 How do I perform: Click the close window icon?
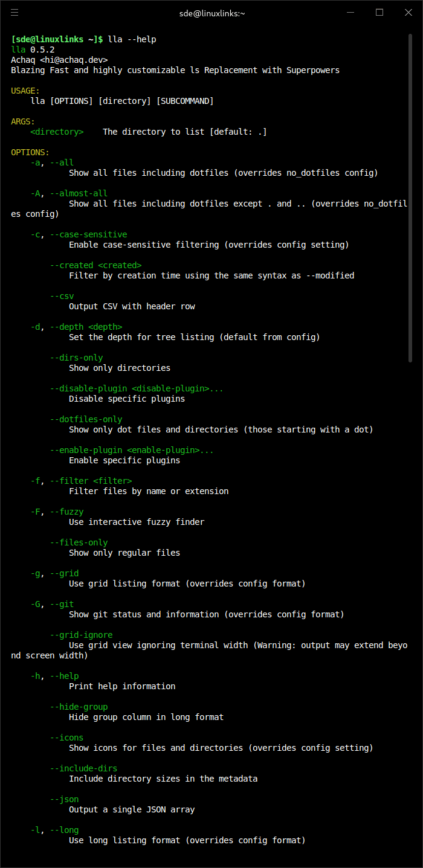click(x=408, y=12)
